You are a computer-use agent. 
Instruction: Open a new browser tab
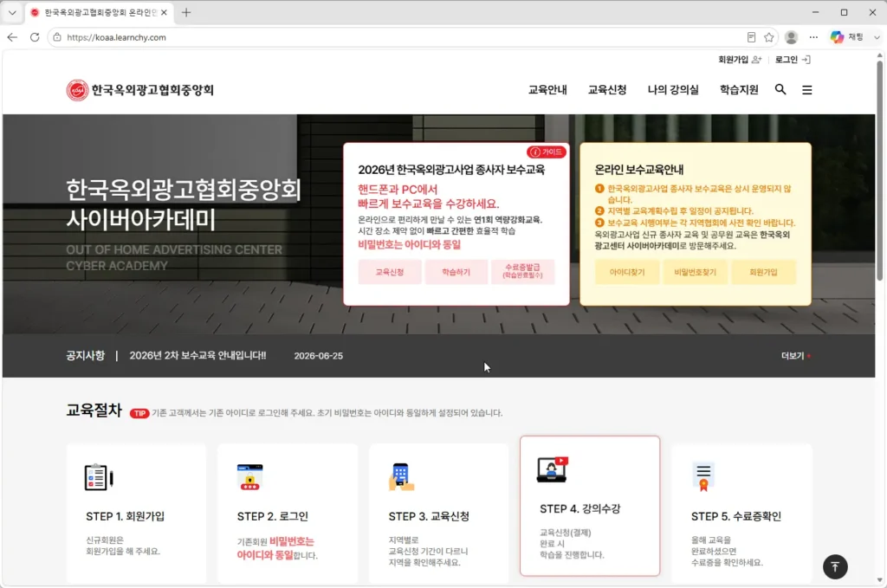186,12
